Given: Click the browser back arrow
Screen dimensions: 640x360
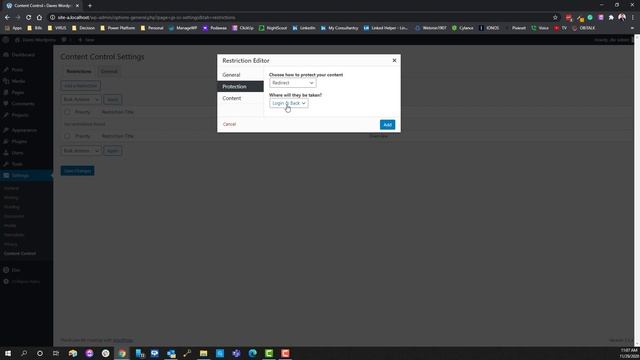Looking at the screenshot, I should pyautogui.click(x=7, y=18).
